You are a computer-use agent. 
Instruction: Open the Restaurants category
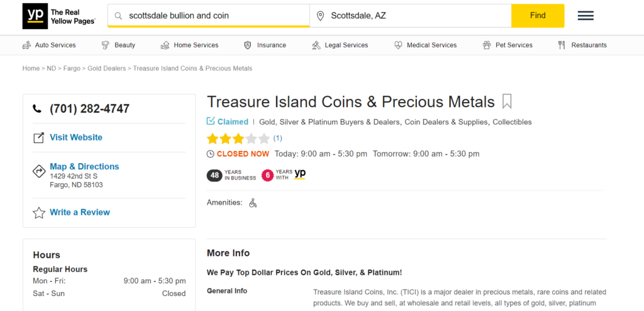click(582, 45)
